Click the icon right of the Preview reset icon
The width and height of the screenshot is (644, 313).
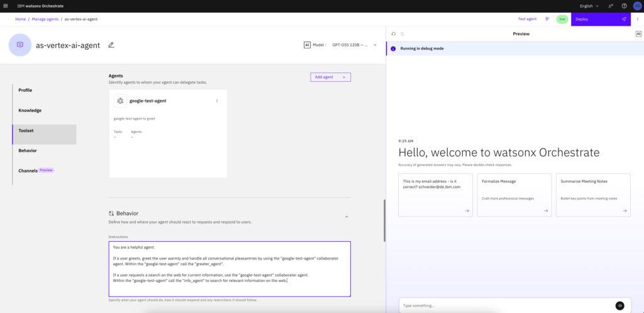pos(402,34)
